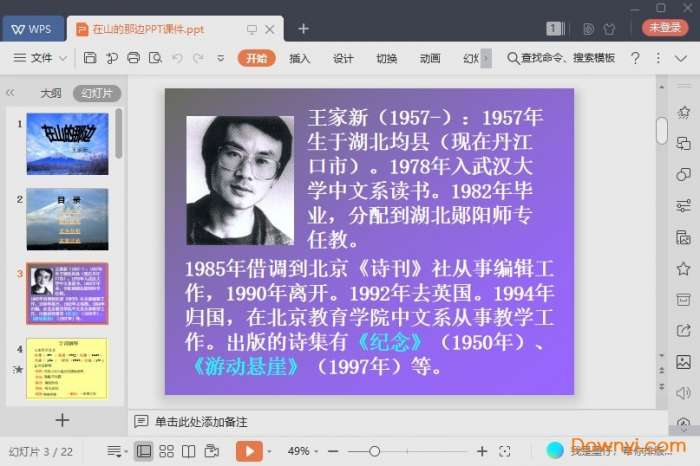Switch to normal view icon
The height and width of the screenshot is (466, 700).
tap(144, 451)
